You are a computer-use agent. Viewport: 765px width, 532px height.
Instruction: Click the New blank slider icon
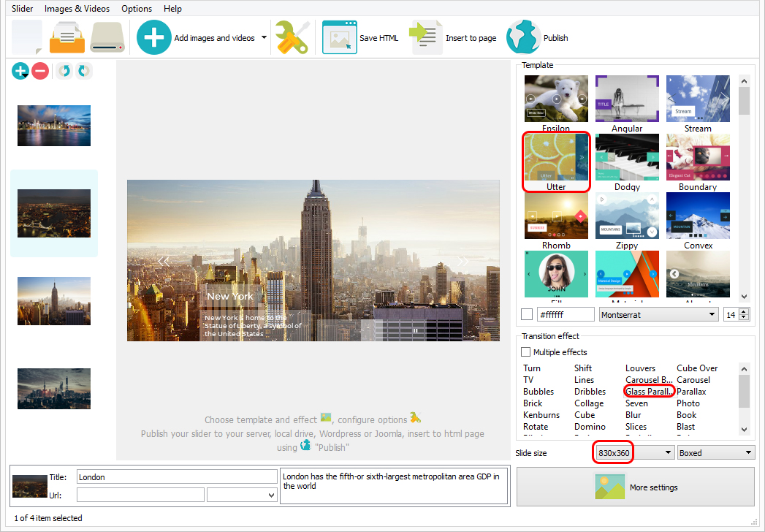pos(27,37)
